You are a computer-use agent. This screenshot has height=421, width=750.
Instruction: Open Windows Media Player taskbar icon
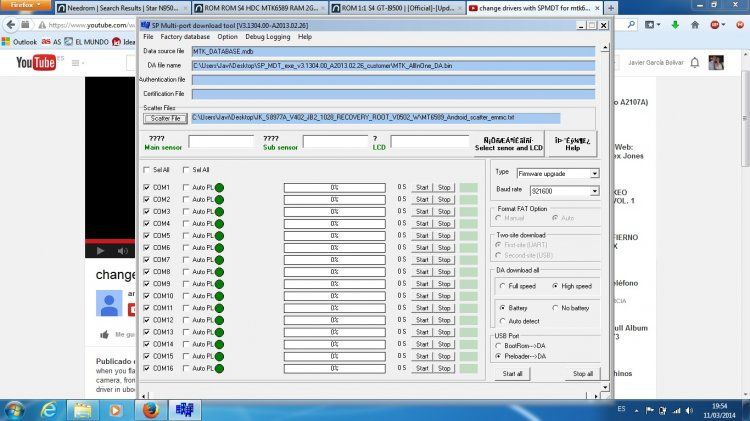115,410
